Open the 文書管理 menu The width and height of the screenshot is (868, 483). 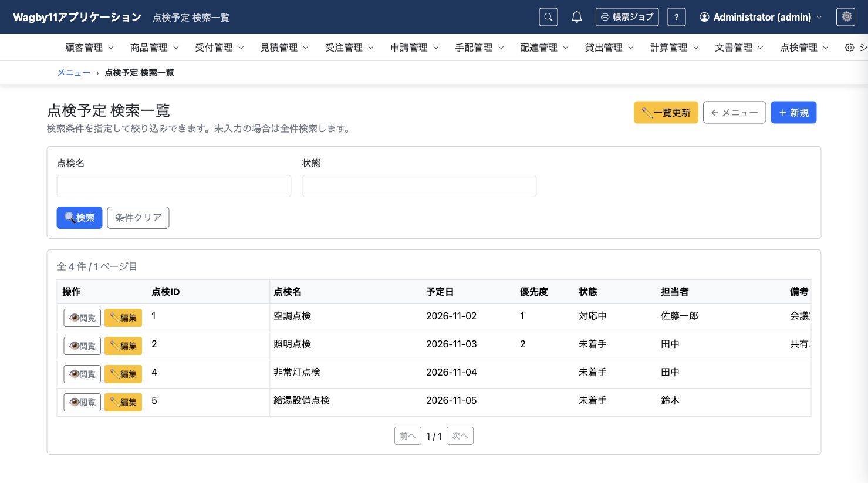[x=739, y=48]
